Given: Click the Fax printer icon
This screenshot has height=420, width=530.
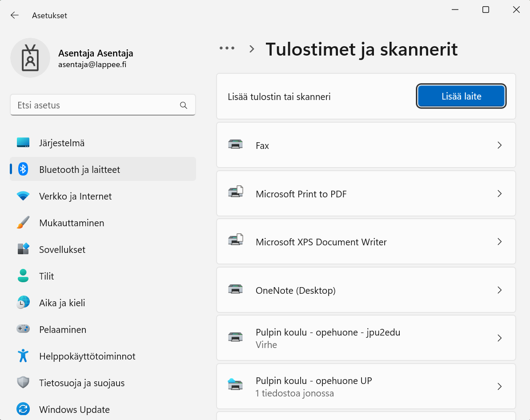Looking at the screenshot, I should 235,144.
